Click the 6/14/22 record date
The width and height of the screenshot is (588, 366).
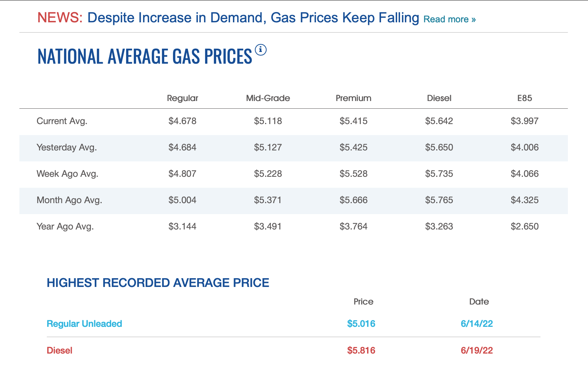click(476, 324)
